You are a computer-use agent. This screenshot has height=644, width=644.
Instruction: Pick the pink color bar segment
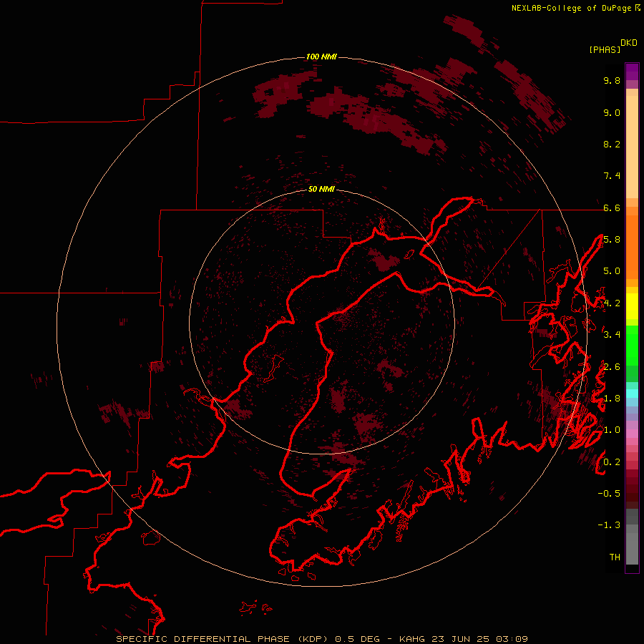[x=632, y=434]
